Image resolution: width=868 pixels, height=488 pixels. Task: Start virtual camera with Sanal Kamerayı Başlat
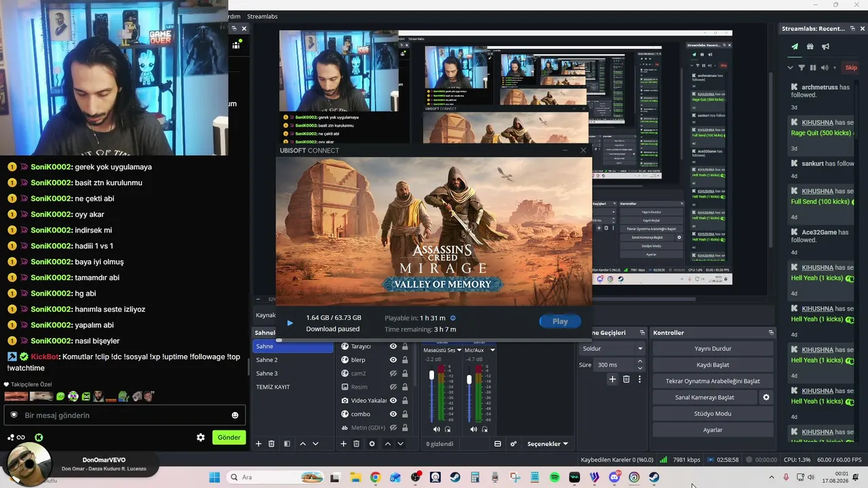[x=705, y=397]
